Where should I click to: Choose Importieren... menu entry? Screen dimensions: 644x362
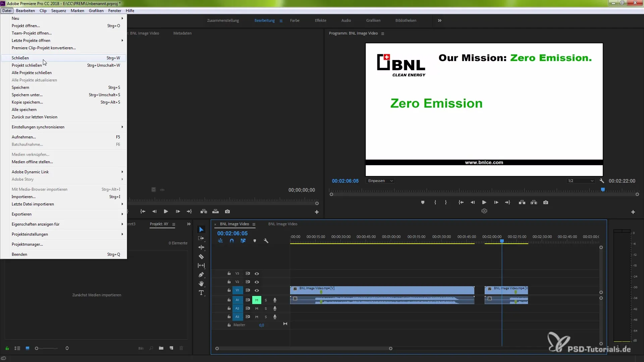(64, 197)
